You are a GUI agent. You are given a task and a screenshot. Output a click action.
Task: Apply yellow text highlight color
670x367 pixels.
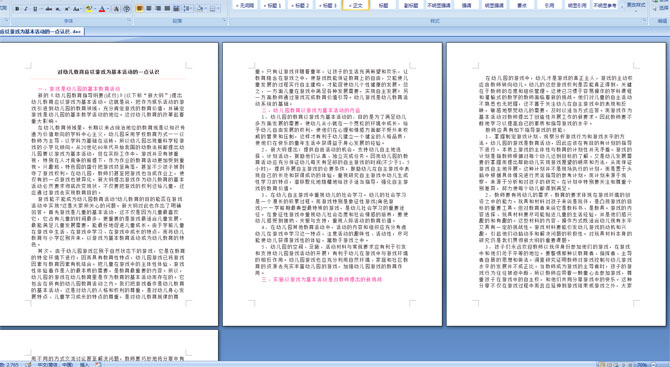(x=89, y=9)
